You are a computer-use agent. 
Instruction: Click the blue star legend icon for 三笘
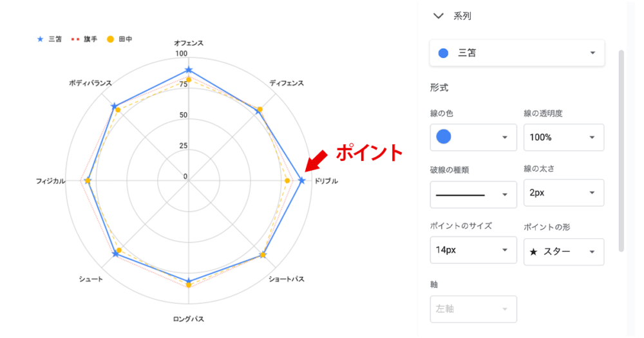point(40,39)
